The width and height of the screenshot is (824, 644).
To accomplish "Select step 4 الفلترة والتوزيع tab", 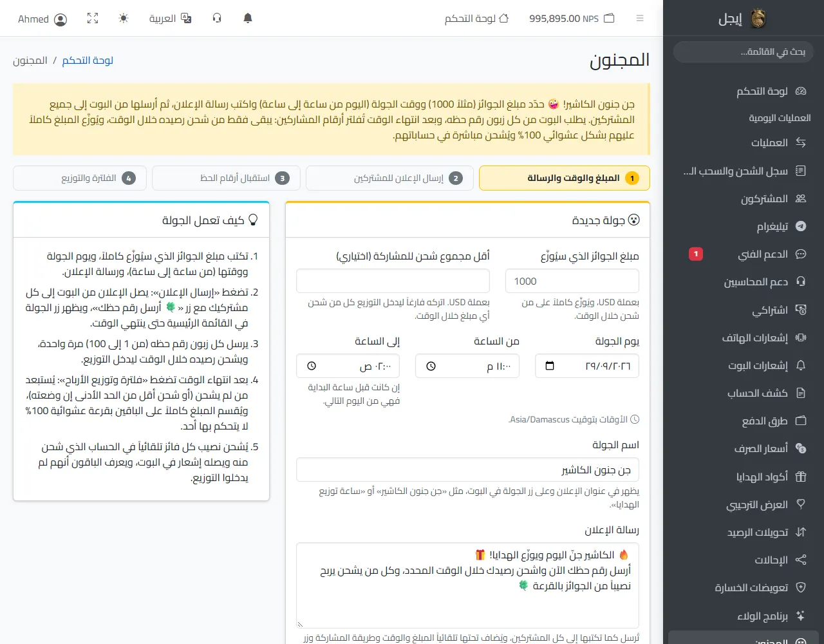I will [x=80, y=178].
